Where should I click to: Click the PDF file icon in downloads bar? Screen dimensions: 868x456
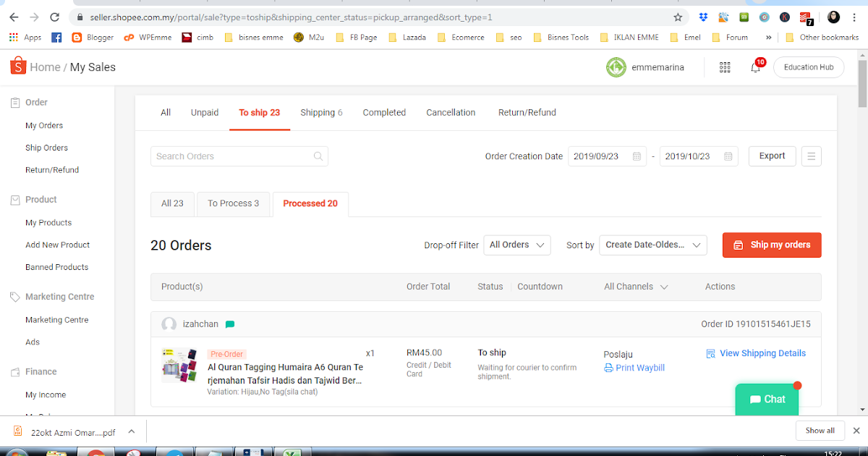[x=17, y=432]
